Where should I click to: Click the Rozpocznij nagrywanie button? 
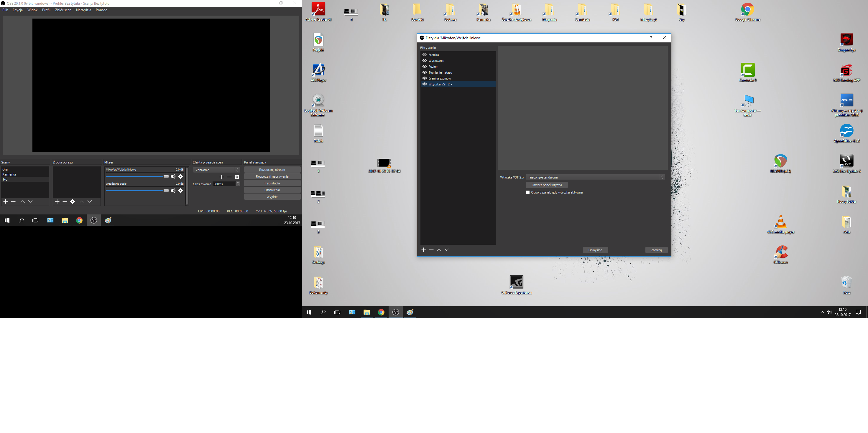[x=272, y=176]
